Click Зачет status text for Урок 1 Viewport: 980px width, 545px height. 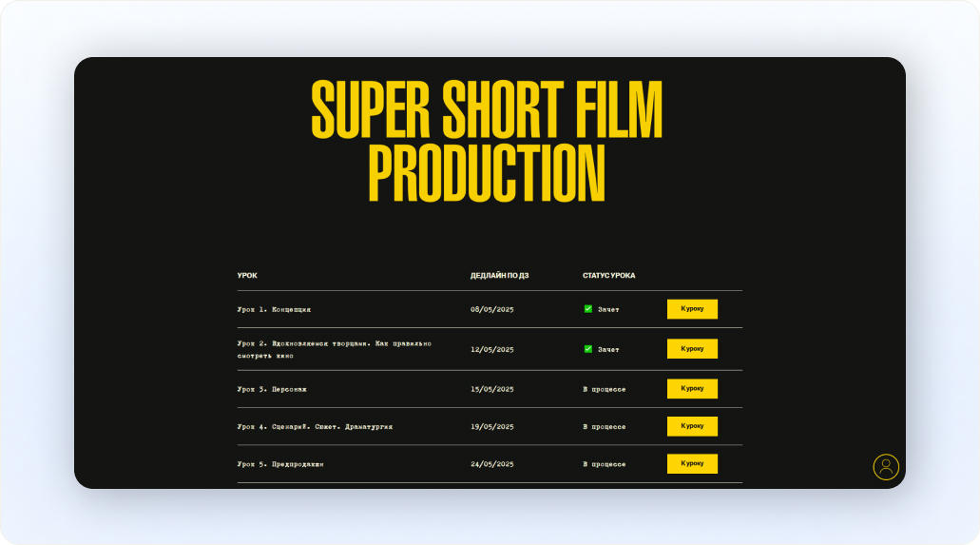[608, 310]
